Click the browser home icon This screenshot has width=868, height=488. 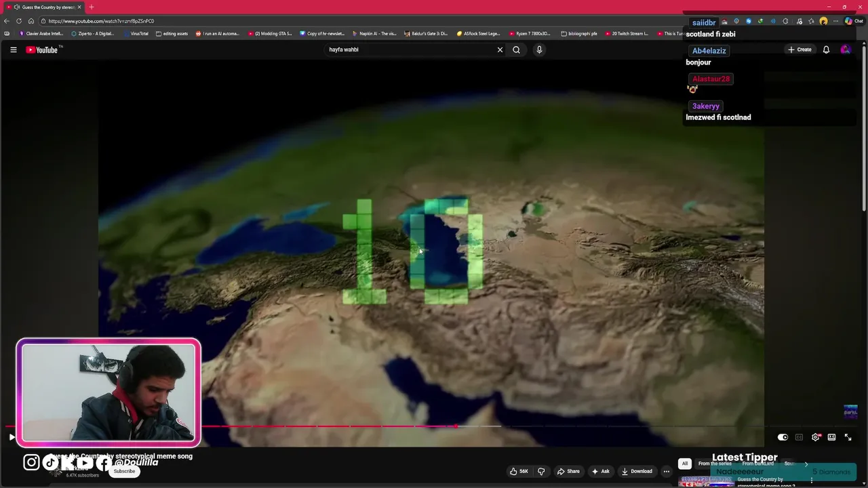coord(31,21)
